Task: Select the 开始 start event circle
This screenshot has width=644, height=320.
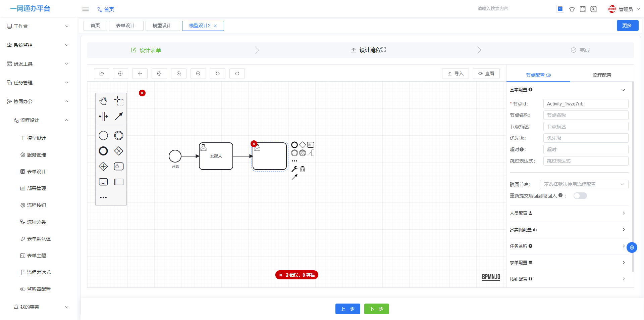Action: tap(175, 156)
